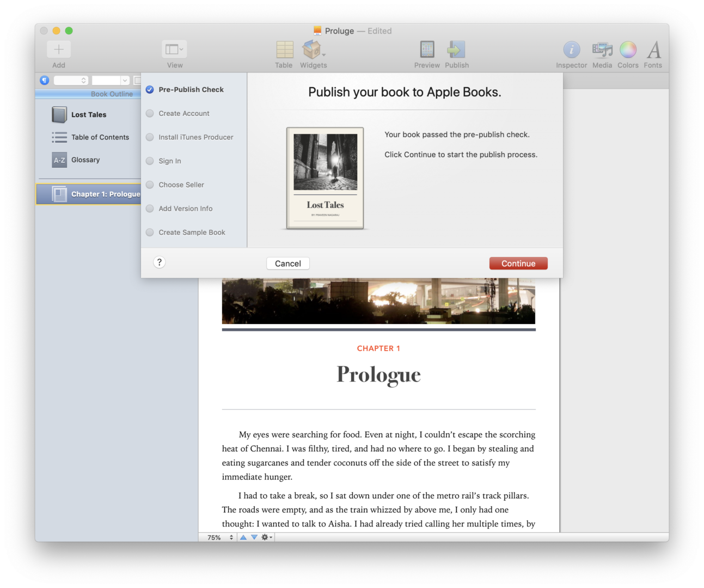Click the Create Sample Book step label
Image resolution: width=704 pixels, height=588 pixels.
(x=192, y=232)
